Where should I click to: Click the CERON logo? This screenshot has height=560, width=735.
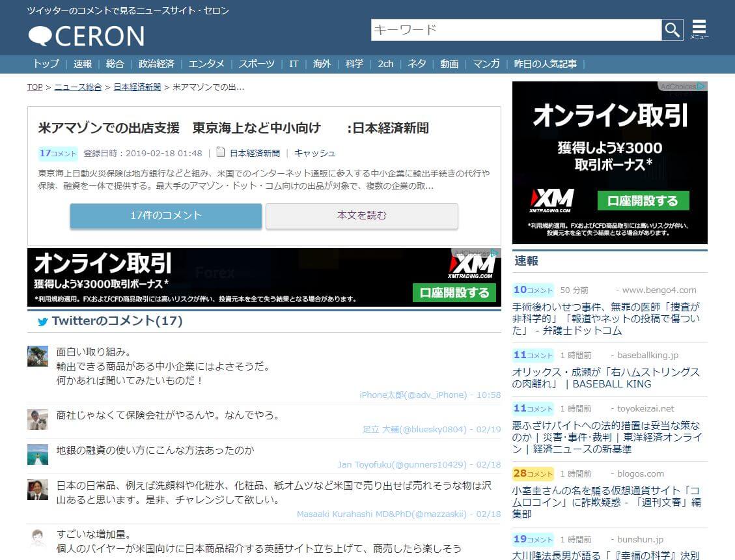(86, 36)
